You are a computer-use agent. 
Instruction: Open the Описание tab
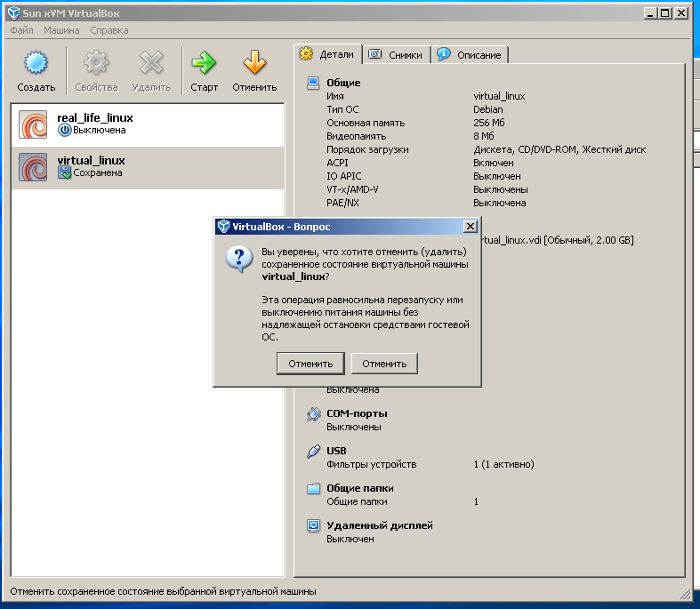(470, 55)
